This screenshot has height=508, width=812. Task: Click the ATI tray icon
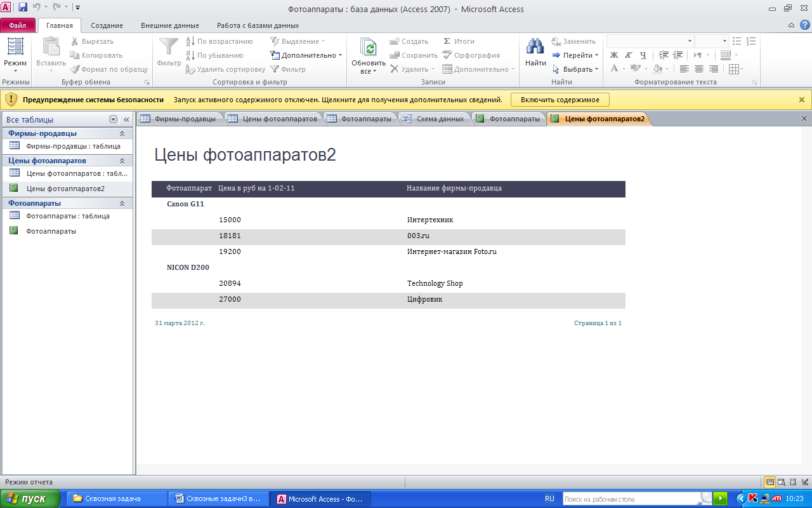tap(775, 498)
